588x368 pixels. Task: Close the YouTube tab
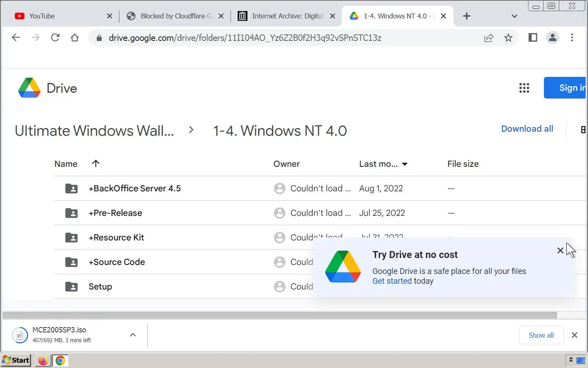109,16
